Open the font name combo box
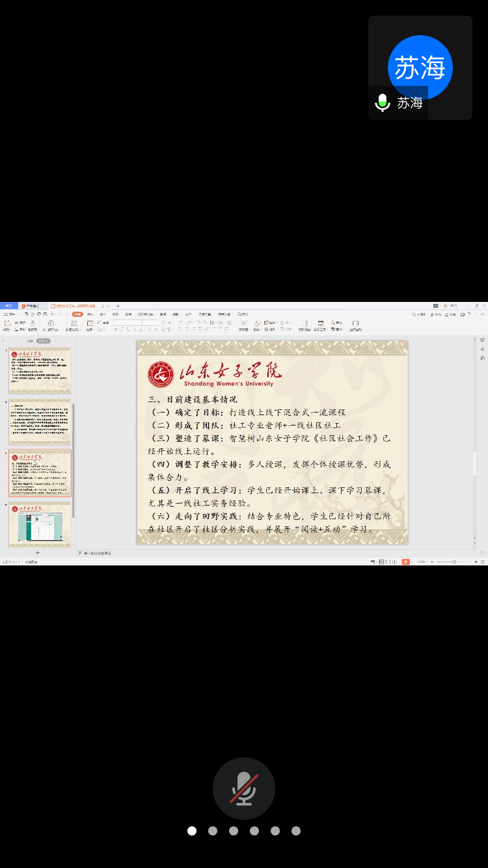Image resolution: width=488 pixels, height=868 pixels. click(x=127, y=323)
